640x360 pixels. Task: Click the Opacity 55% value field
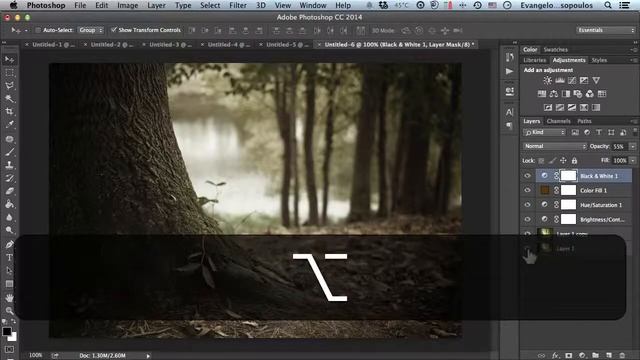click(619, 146)
